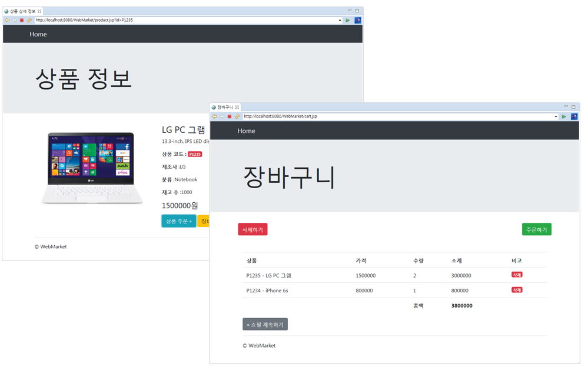
Task: Click the 소계 column header
Action: coord(457,261)
